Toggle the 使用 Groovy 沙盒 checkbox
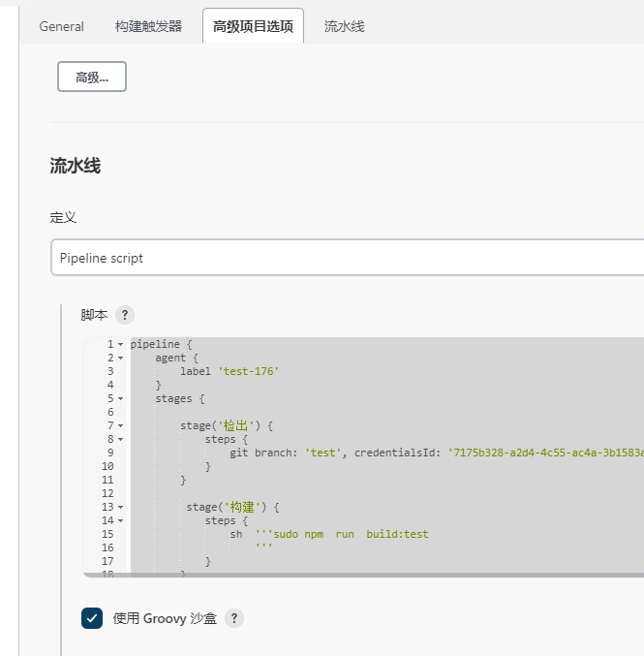Image resolution: width=644 pixels, height=656 pixels. 92,618
